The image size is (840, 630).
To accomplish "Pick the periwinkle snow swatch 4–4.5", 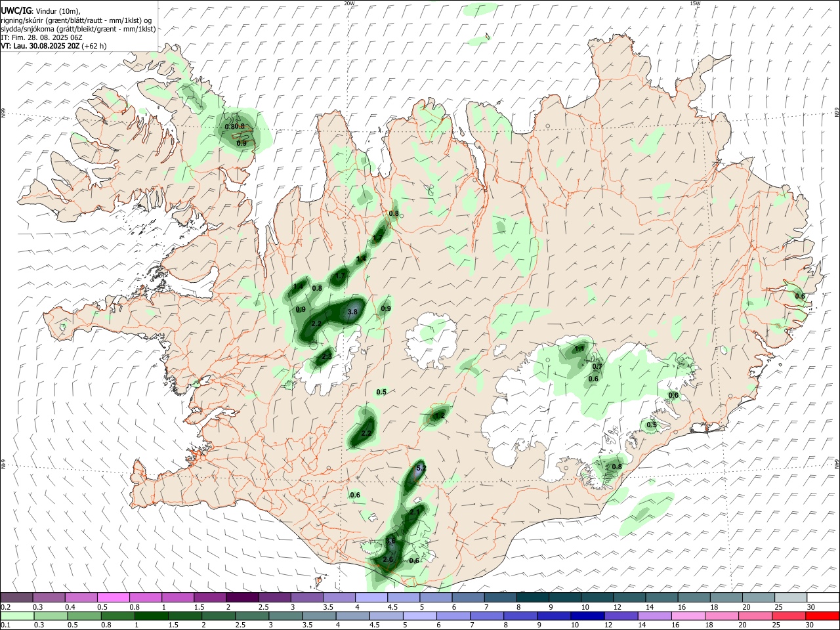I will click(x=371, y=597).
